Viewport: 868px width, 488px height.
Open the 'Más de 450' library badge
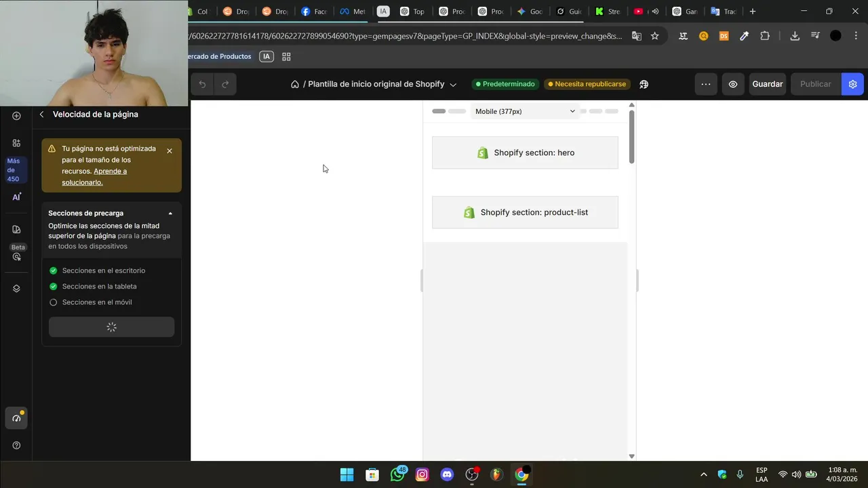[14, 169]
